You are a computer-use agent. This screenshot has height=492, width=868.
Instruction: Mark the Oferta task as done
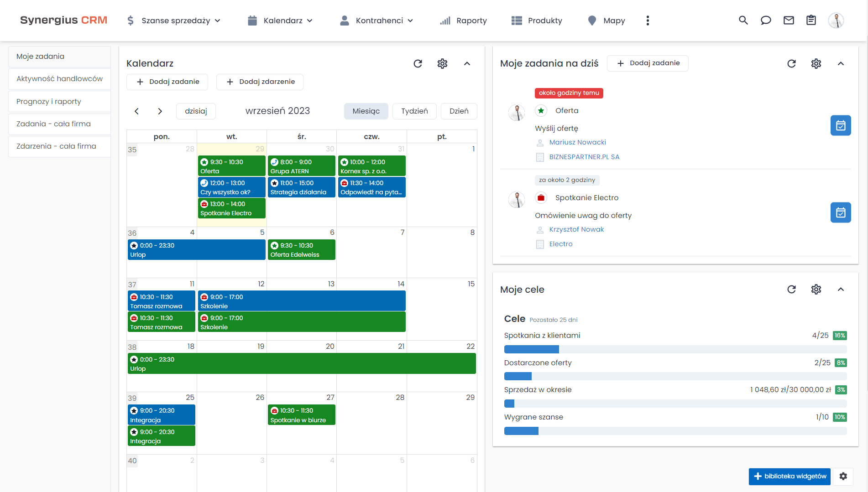pyautogui.click(x=840, y=125)
